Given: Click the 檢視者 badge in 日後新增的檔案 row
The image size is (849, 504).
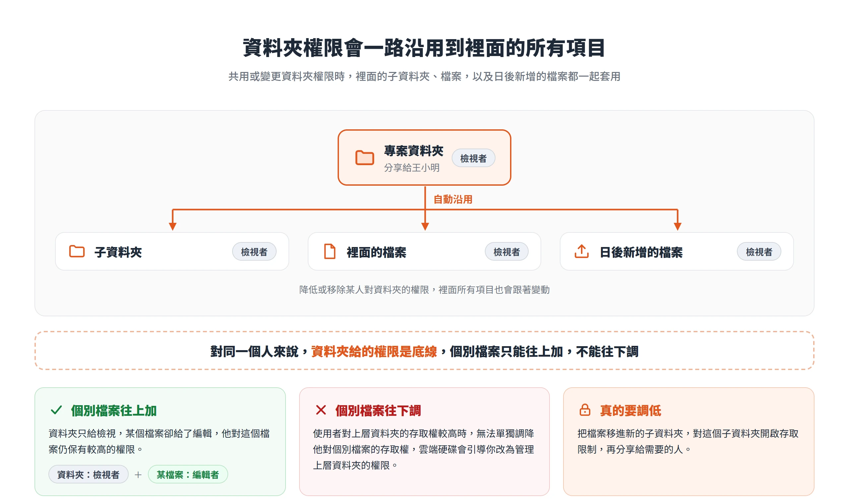Looking at the screenshot, I should pos(759,252).
